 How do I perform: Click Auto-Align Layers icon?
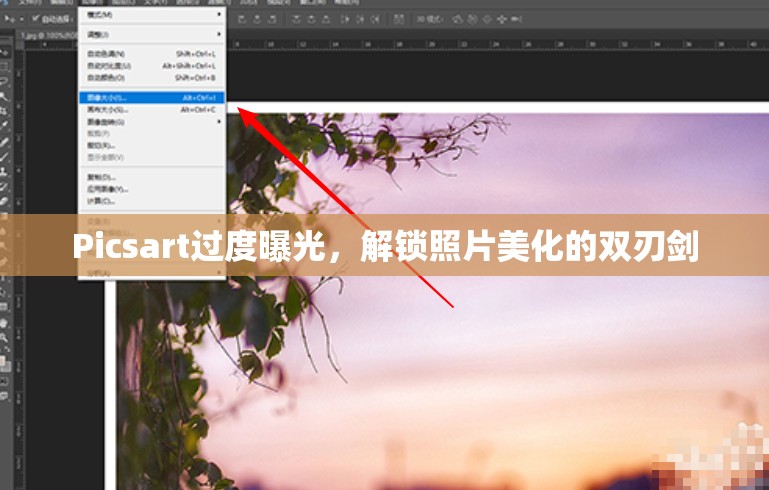pyautogui.click(x=399, y=19)
